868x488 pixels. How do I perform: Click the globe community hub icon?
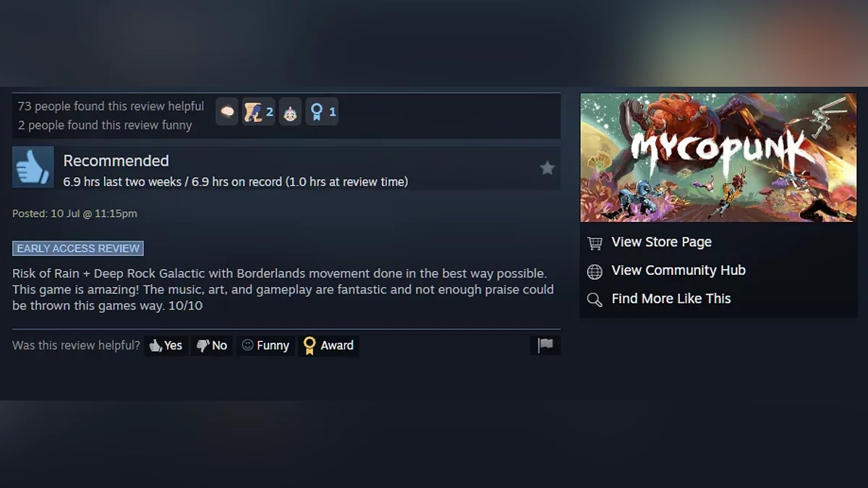coord(595,271)
